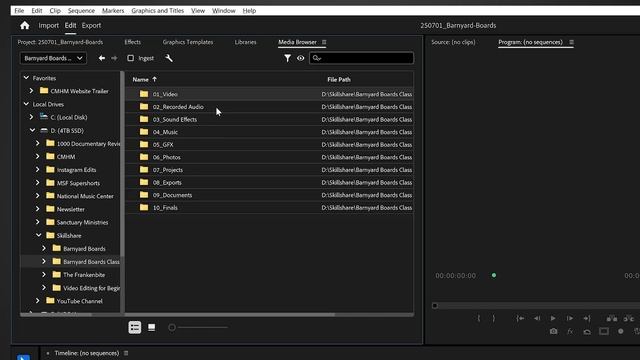Image resolution: width=640 pixels, height=360 pixels.
Task: Open the File menu
Action: click(19, 11)
